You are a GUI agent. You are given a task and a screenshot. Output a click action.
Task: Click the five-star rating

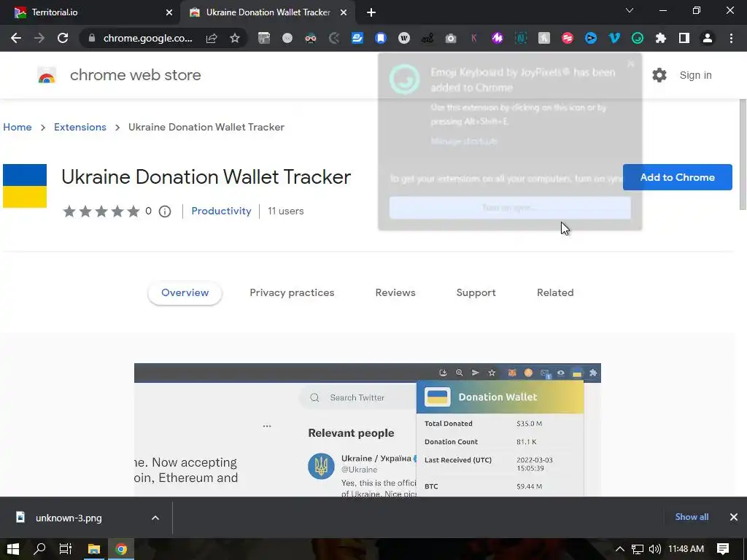click(x=101, y=211)
